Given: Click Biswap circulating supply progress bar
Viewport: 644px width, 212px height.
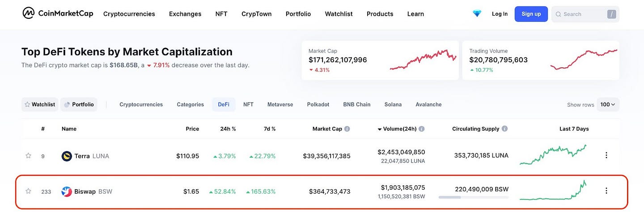Looking at the screenshot, I should pyautogui.click(x=474, y=197).
